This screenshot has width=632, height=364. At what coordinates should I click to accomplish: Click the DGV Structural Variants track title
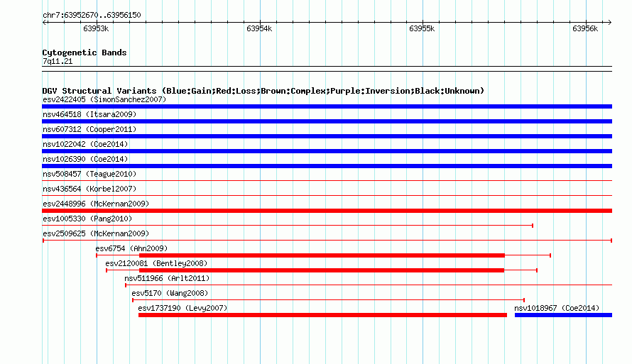263,91
